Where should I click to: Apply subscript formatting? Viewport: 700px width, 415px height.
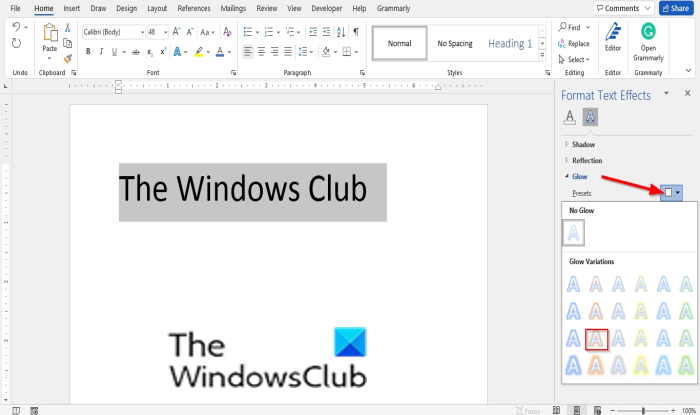point(150,52)
